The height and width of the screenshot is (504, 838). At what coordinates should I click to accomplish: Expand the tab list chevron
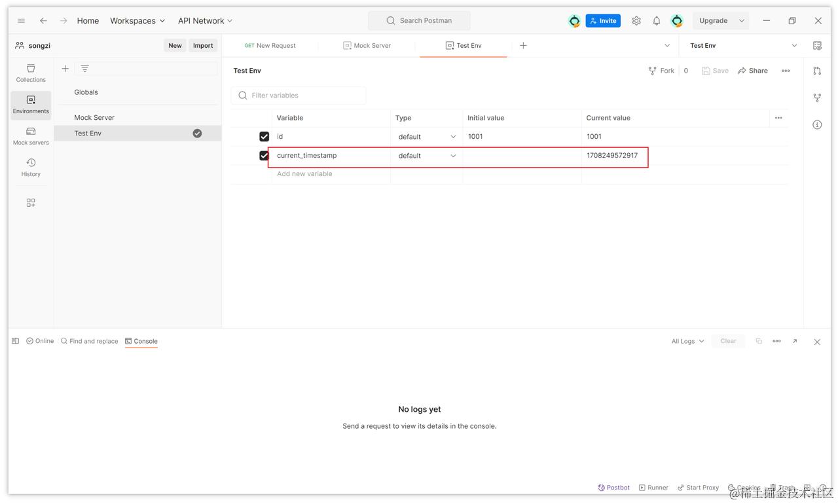[x=667, y=46]
